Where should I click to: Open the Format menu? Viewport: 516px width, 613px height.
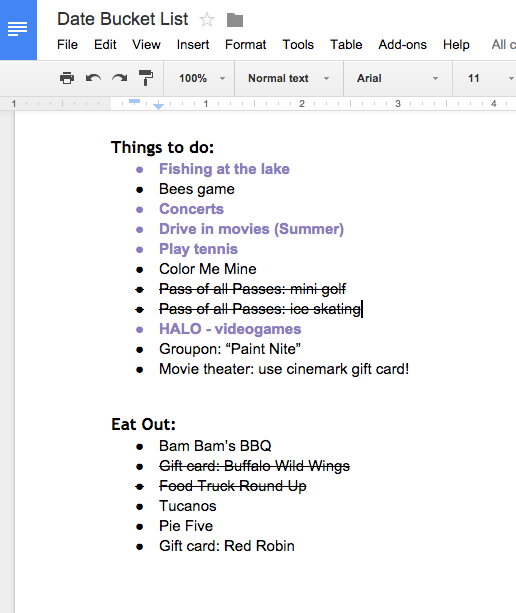click(x=245, y=45)
